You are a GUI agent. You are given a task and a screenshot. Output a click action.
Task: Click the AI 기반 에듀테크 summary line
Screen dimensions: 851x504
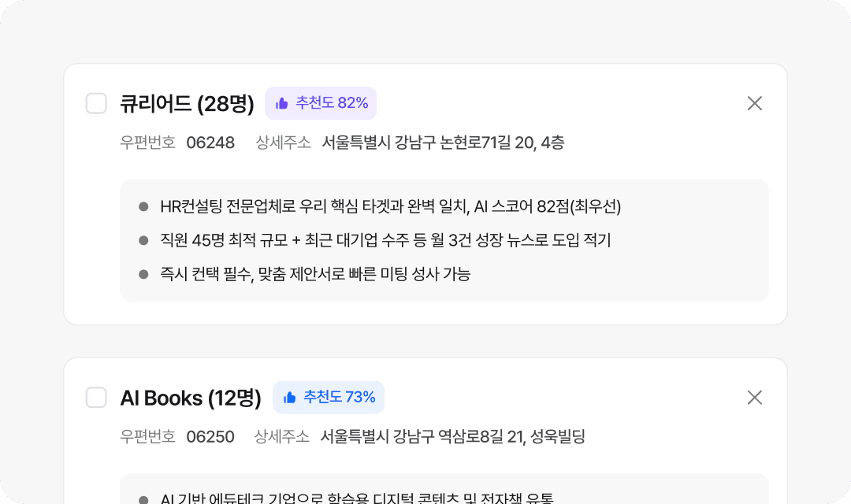[357, 498]
